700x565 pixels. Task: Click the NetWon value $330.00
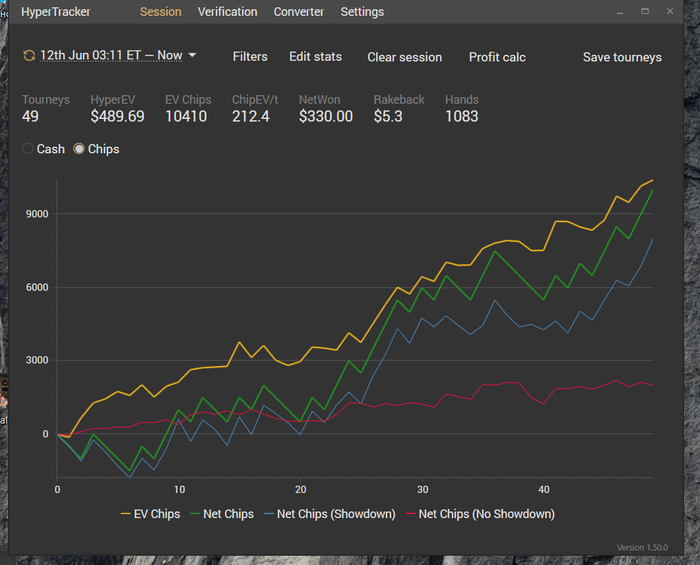click(x=326, y=116)
